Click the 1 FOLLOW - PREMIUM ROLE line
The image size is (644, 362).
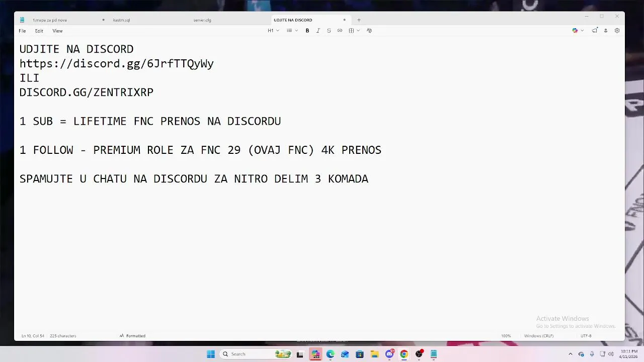pos(200,150)
